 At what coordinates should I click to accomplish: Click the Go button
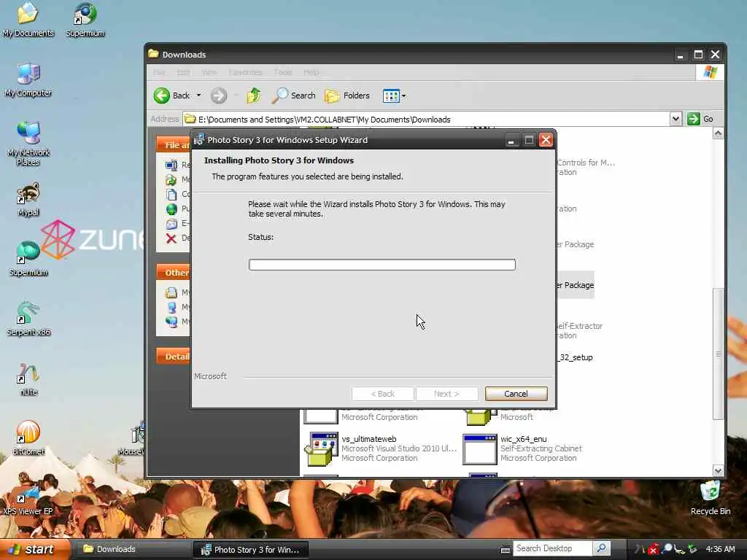700,119
